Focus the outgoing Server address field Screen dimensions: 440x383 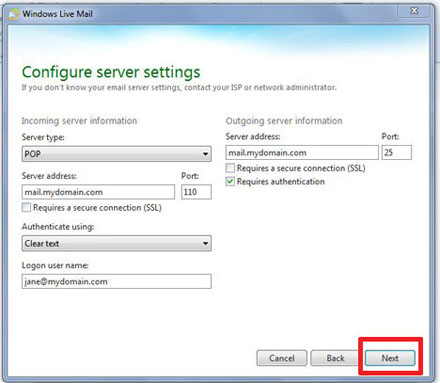coord(302,153)
